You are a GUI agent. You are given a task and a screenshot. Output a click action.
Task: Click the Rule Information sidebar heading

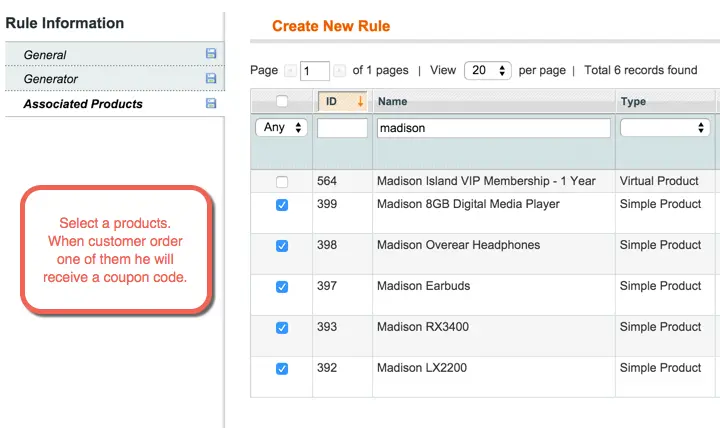click(x=65, y=23)
